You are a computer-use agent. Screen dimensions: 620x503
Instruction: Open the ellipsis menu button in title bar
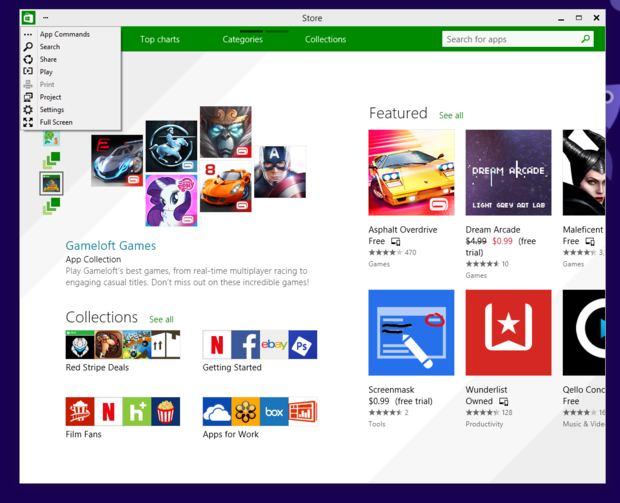[x=46, y=18]
